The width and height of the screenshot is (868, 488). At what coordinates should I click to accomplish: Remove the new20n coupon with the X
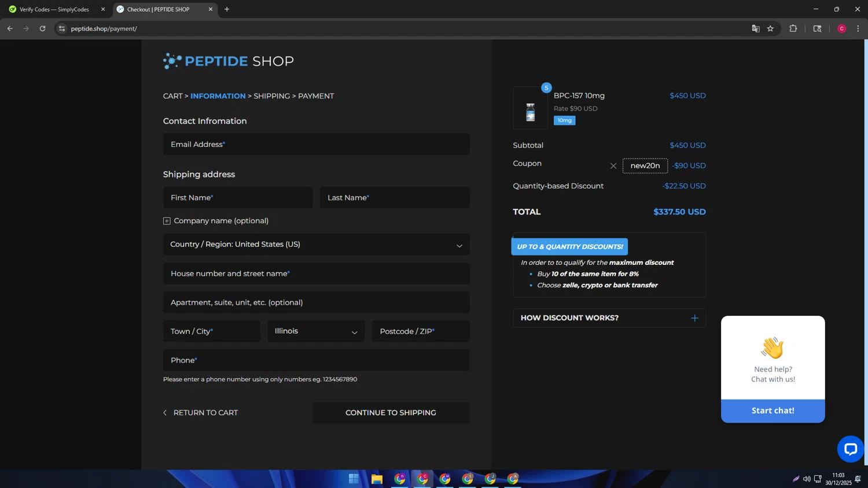613,166
